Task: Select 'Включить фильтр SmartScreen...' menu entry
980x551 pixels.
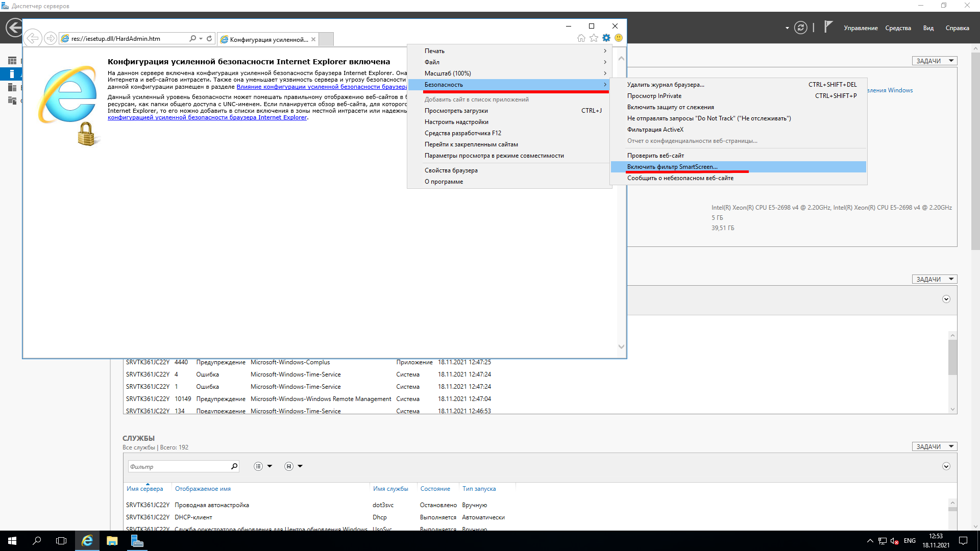Action: (x=672, y=167)
